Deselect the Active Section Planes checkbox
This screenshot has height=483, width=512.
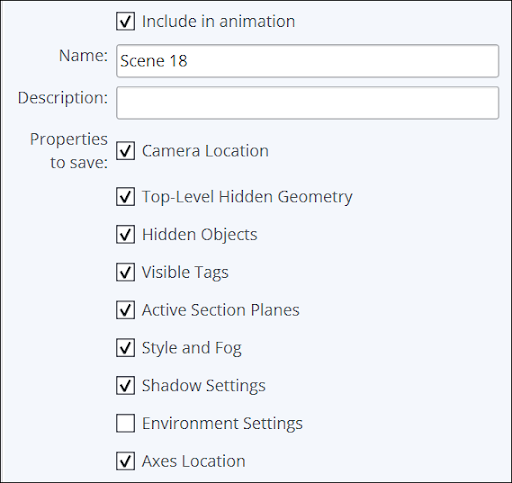click(x=125, y=310)
